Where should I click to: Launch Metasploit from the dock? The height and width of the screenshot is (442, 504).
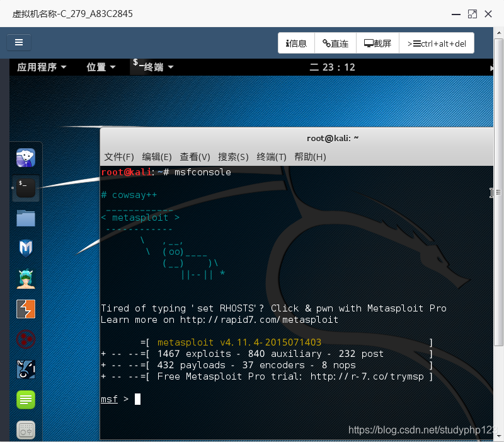(x=26, y=248)
